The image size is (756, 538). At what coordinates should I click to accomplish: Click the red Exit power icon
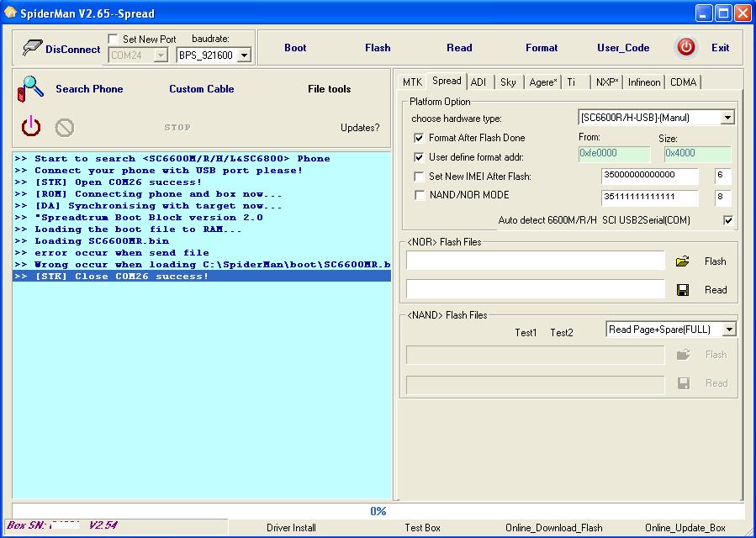point(686,47)
